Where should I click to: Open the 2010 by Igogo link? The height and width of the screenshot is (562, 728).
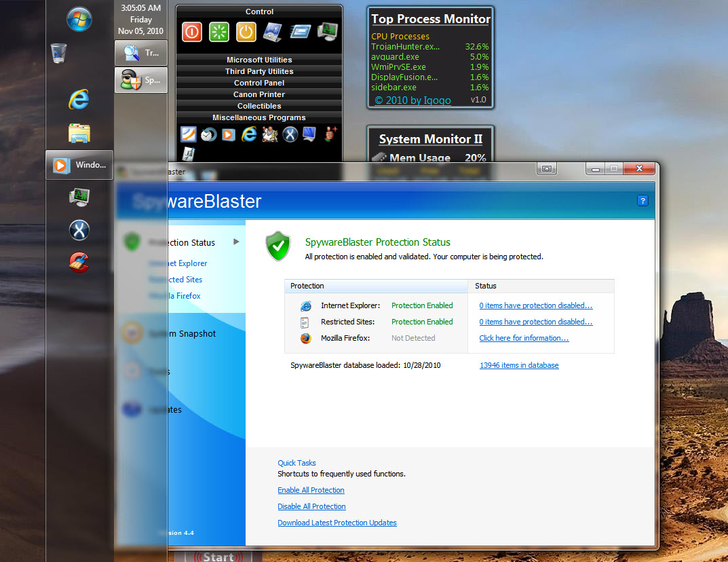click(413, 100)
